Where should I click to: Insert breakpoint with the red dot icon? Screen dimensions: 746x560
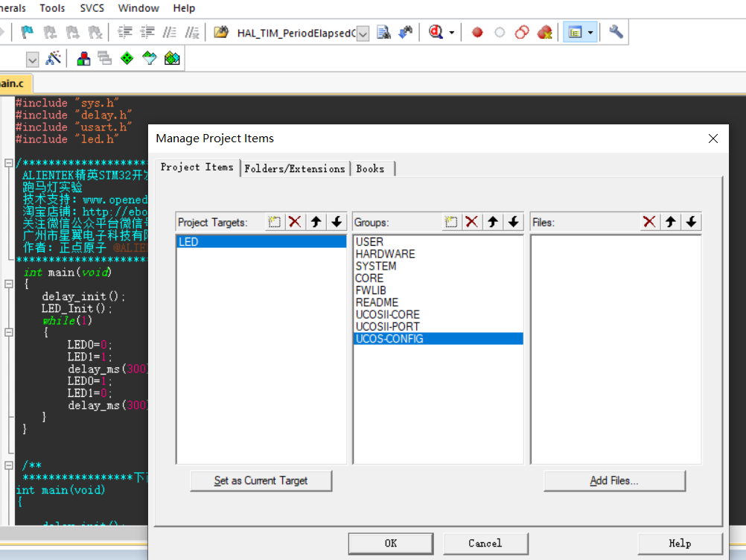(477, 32)
